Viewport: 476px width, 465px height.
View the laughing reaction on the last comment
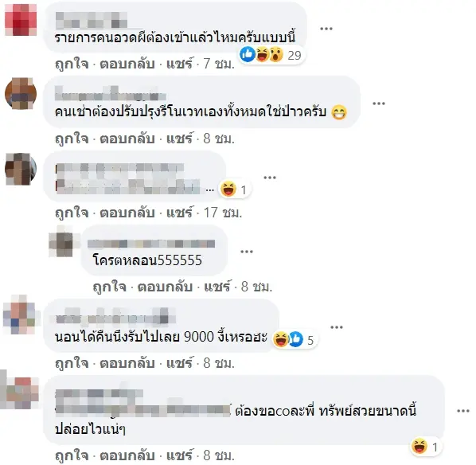point(426,447)
